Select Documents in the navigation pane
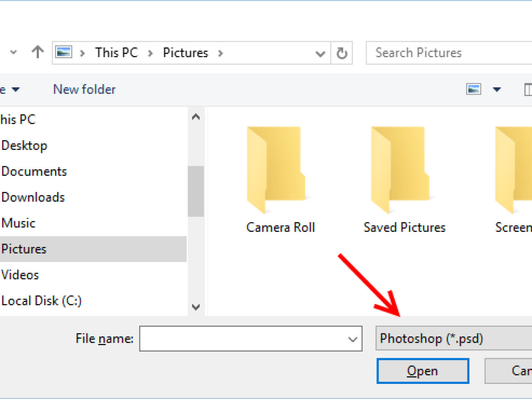 [x=34, y=171]
